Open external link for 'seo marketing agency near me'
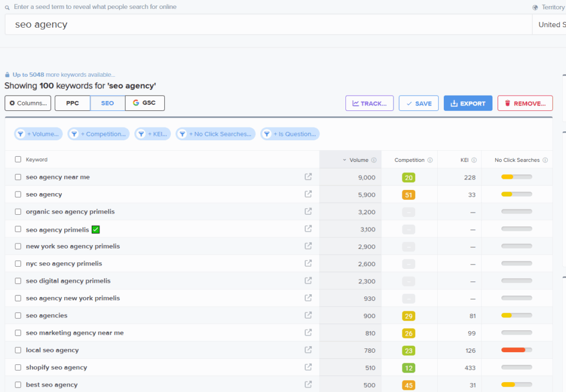This screenshot has width=566, height=392. pos(308,332)
